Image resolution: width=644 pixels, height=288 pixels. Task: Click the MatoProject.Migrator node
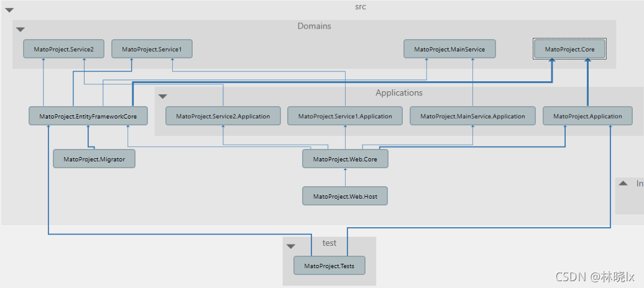point(94,159)
